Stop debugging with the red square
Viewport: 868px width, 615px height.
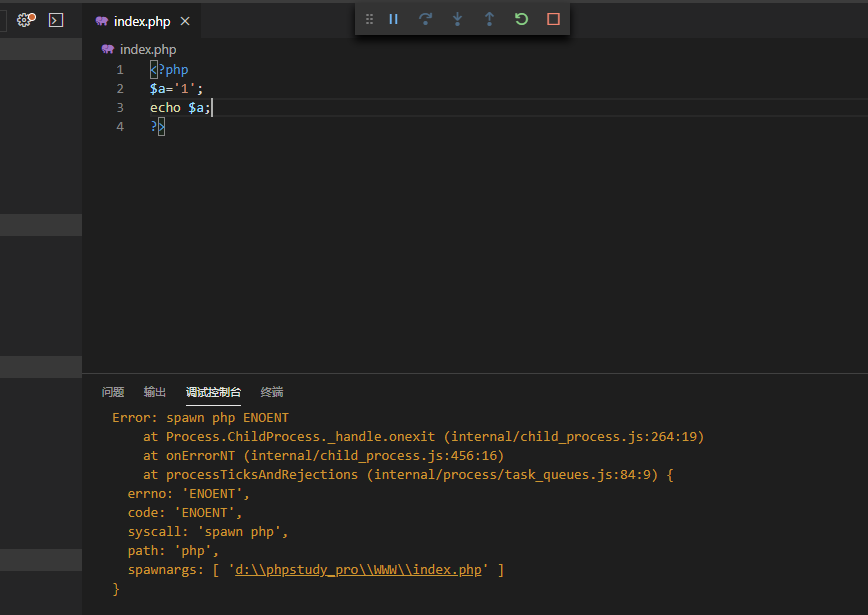click(554, 19)
